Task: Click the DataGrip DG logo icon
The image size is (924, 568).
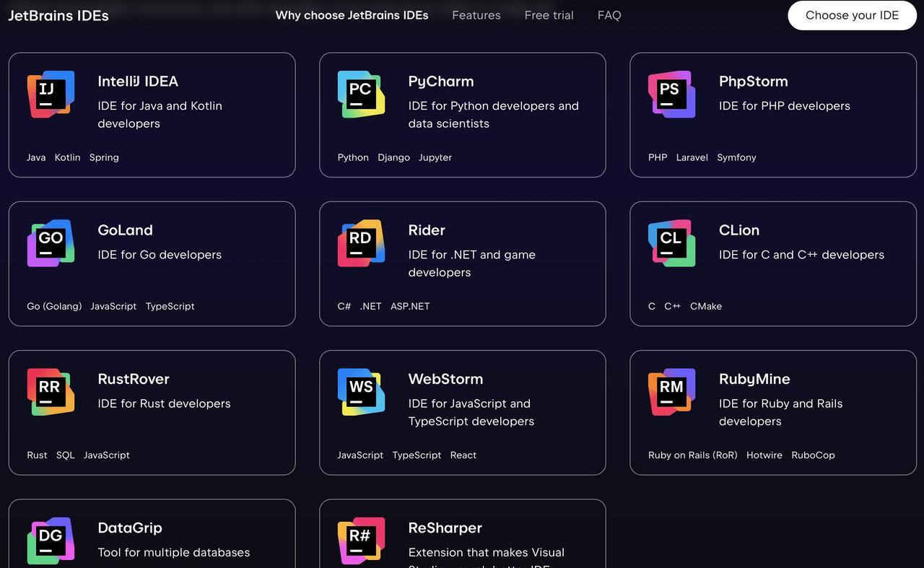Action: 51,541
